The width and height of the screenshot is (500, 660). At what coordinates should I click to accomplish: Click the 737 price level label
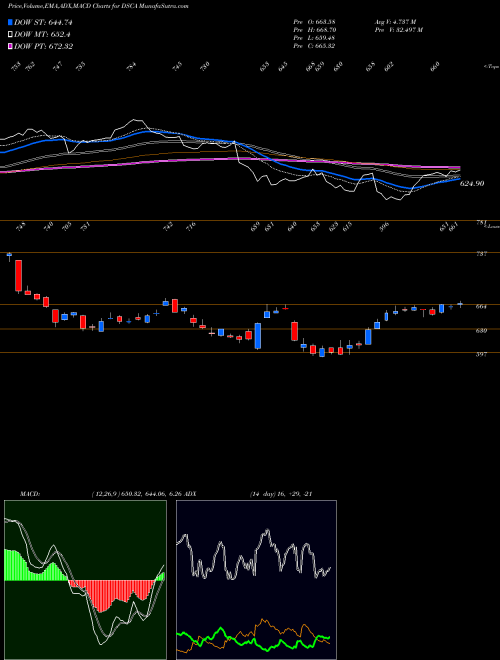tap(481, 254)
